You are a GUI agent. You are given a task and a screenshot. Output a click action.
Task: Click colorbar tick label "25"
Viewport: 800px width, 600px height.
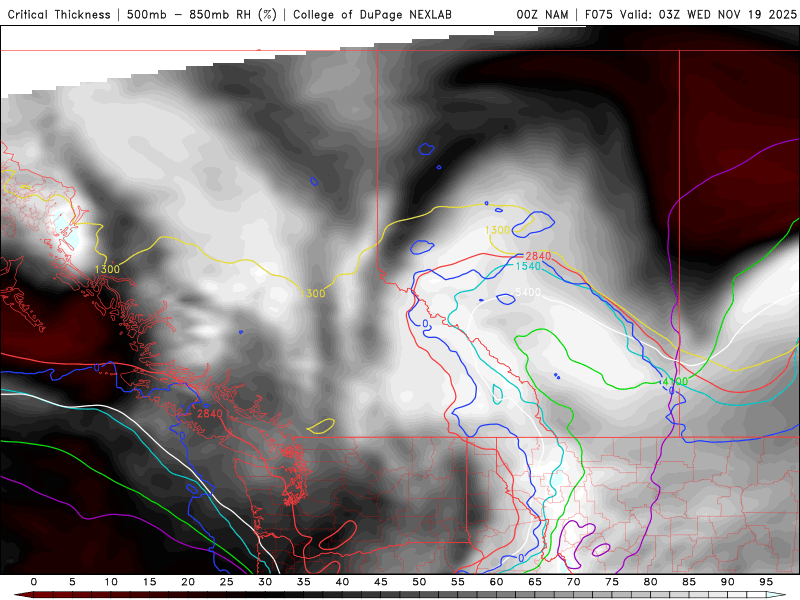(227, 582)
